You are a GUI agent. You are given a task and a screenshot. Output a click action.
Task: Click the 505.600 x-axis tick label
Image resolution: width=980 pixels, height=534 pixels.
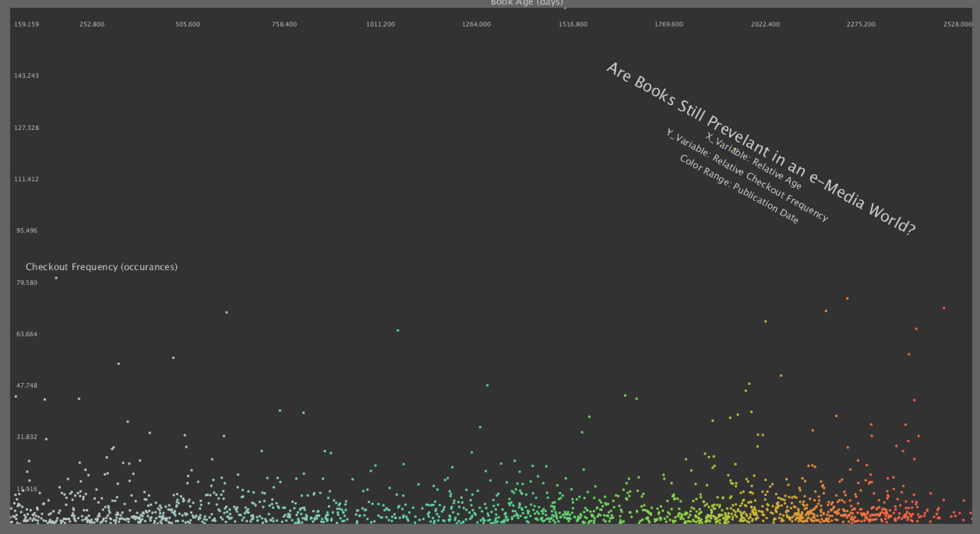pyautogui.click(x=188, y=24)
